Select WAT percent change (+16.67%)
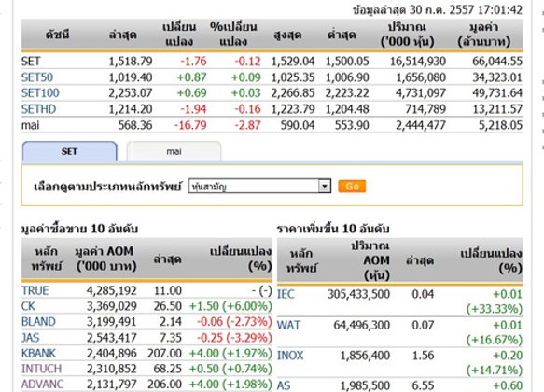Viewport: 544px width, 392px height. pos(495,340)
